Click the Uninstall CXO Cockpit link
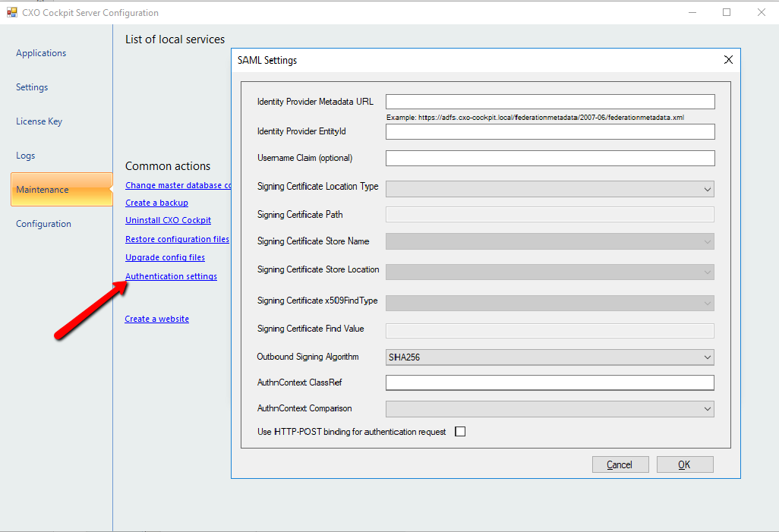This screenshot has height=532, width=779. pyautogui.click(x=168, y=220)
